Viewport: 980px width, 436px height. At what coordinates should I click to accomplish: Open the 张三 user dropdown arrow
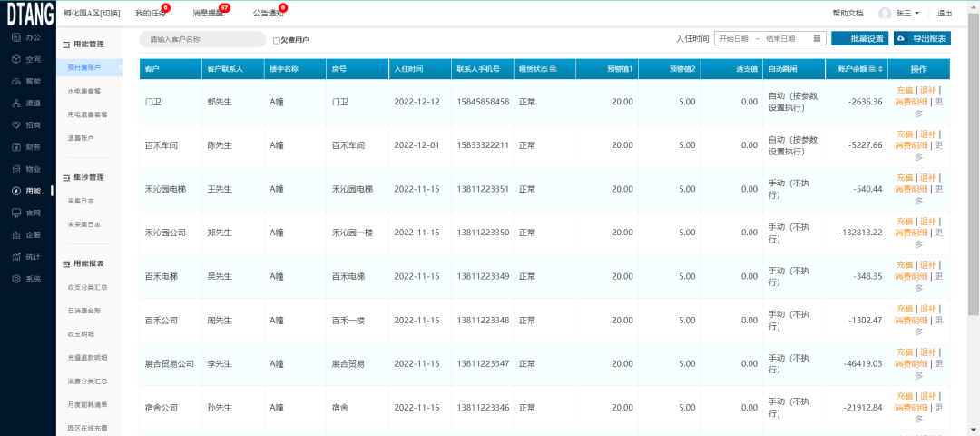tap(916, 13)
